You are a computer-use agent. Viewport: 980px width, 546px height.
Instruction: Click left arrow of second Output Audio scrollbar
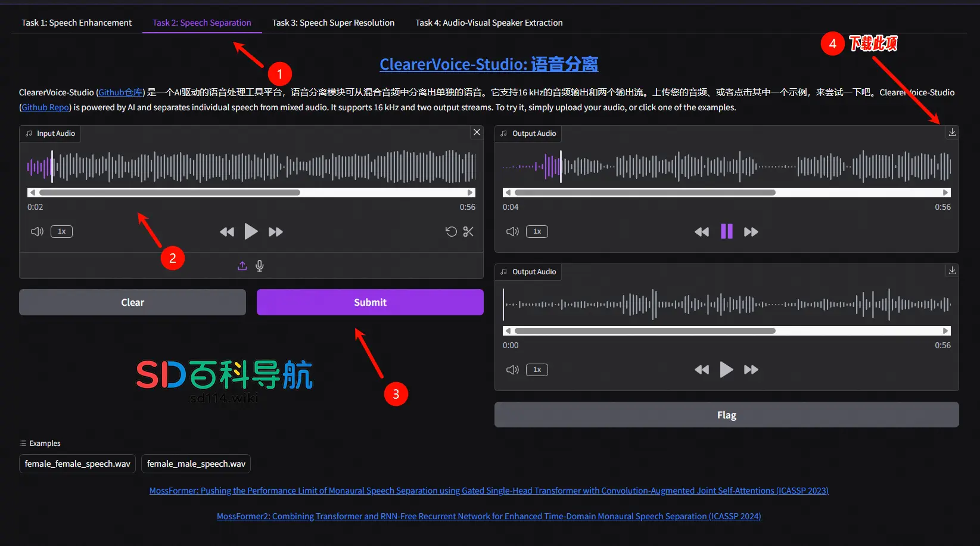pyautogui.click(x=508, y=331)
